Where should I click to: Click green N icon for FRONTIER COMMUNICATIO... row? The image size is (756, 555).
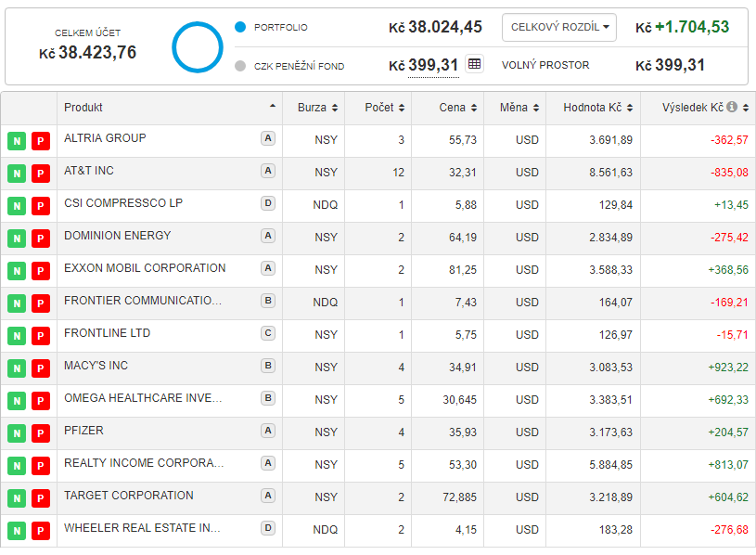(17, 303)
